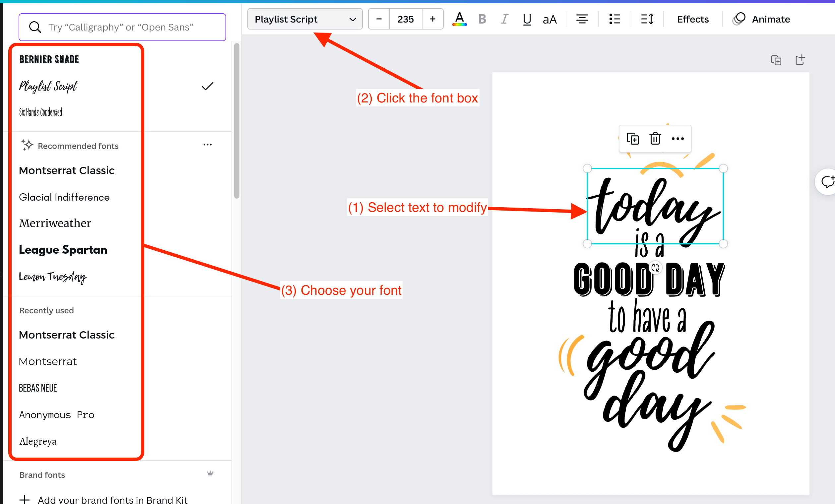This screenshot has height=504, width=835.
Task: Click the trash delete icon above text
Action: (655, 139)
